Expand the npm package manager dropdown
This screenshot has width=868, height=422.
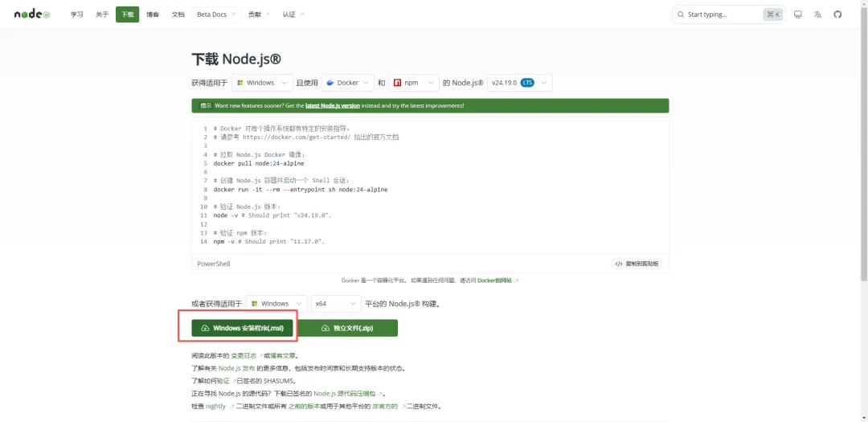click(x=414, y=83)
